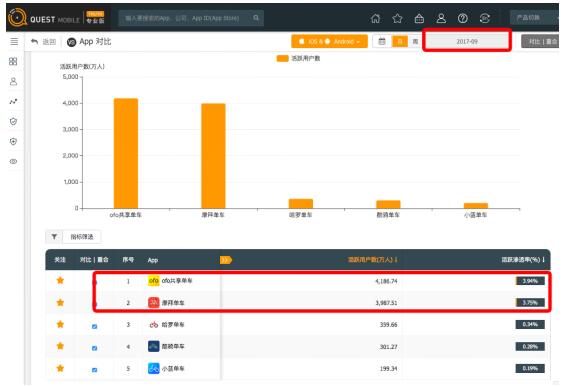This screenshot has height=386, width=580.
Task: Click the 4,186.74 active users value
Action: (x=386, y=281)
